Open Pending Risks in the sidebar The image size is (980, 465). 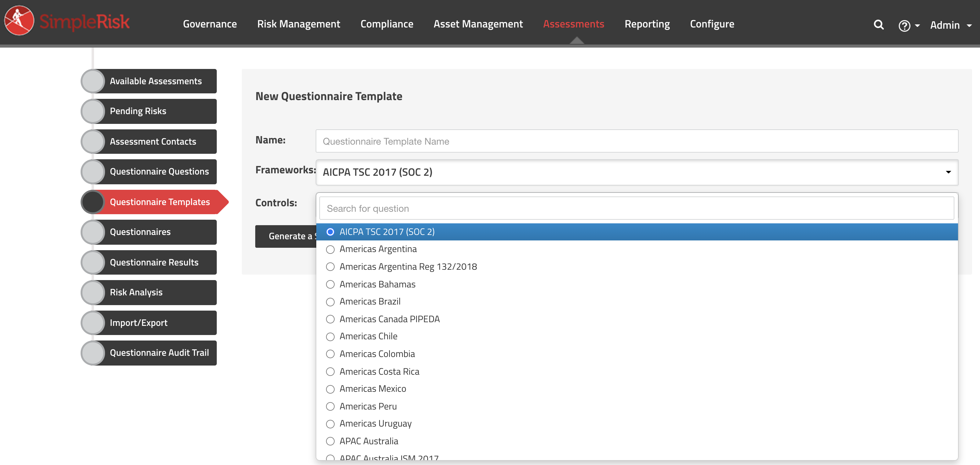coord(138,111)
